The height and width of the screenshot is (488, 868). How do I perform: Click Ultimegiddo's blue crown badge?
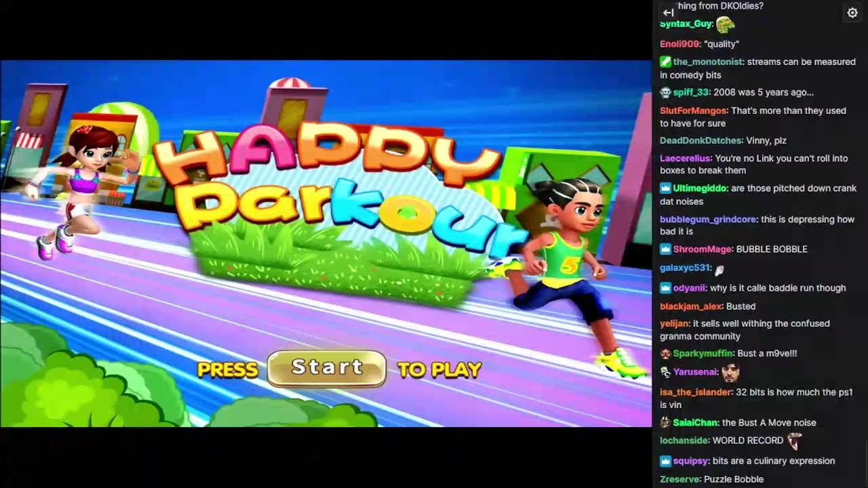click(665, 188)
